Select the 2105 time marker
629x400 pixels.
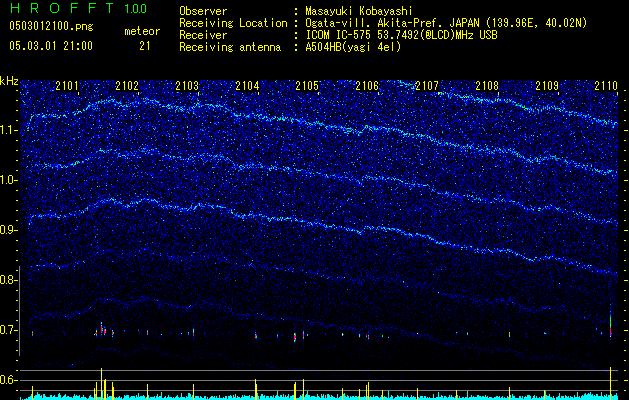coord(307,87)
